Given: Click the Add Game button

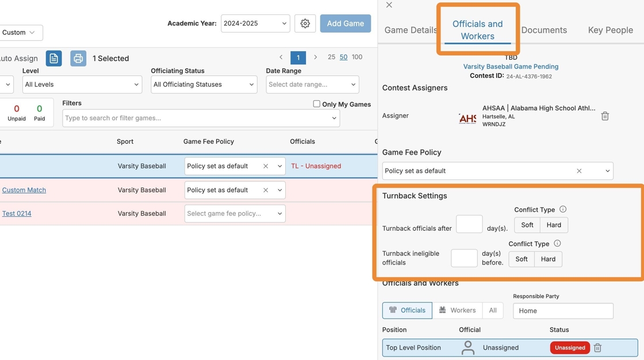Looking at the screenshot, I should [345, 24].
